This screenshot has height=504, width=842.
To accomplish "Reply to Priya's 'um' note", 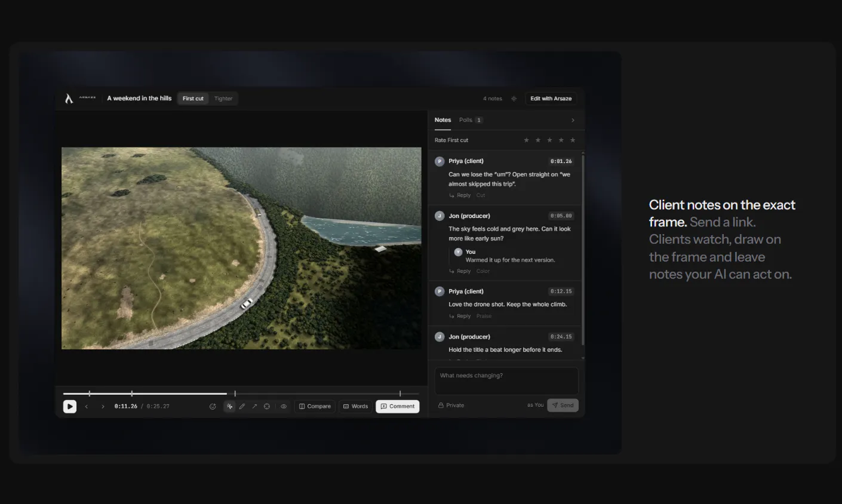I will click(x=460, y=195).
